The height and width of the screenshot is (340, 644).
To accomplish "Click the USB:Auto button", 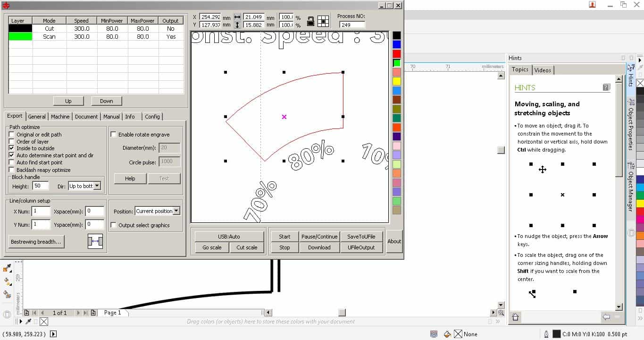I will tap(229, 237).
